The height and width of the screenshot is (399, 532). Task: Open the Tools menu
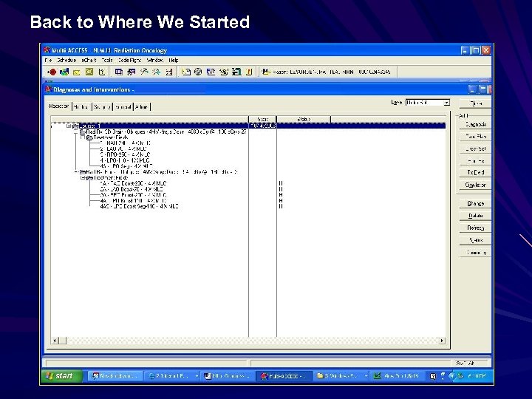coord(107,60)
